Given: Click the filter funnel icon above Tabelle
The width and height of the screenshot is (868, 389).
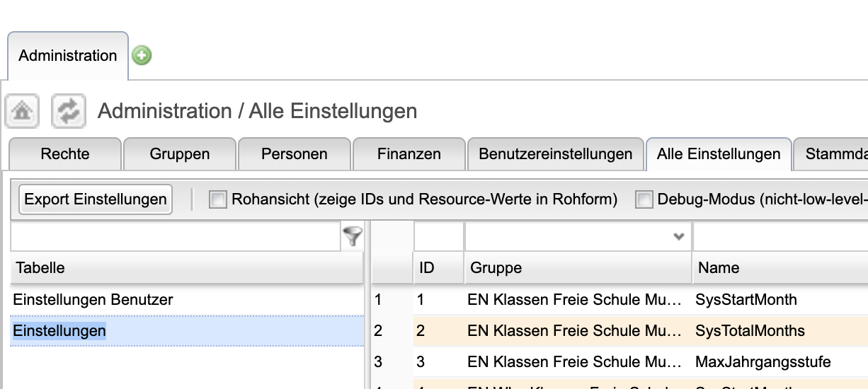Looking at the screenshot, I should (x=353, y=236).
